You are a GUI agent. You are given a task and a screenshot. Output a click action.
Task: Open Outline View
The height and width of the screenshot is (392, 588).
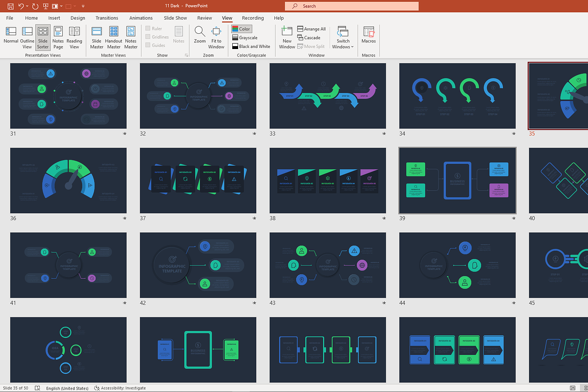pyautogui.click(x=27, y=37)
